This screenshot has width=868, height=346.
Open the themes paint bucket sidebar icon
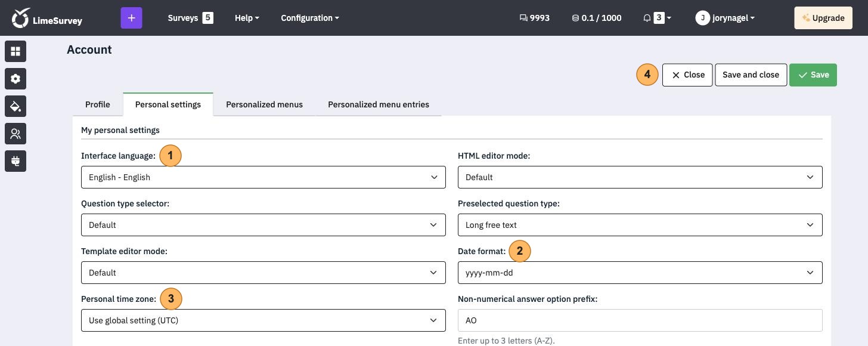[15, 106]
